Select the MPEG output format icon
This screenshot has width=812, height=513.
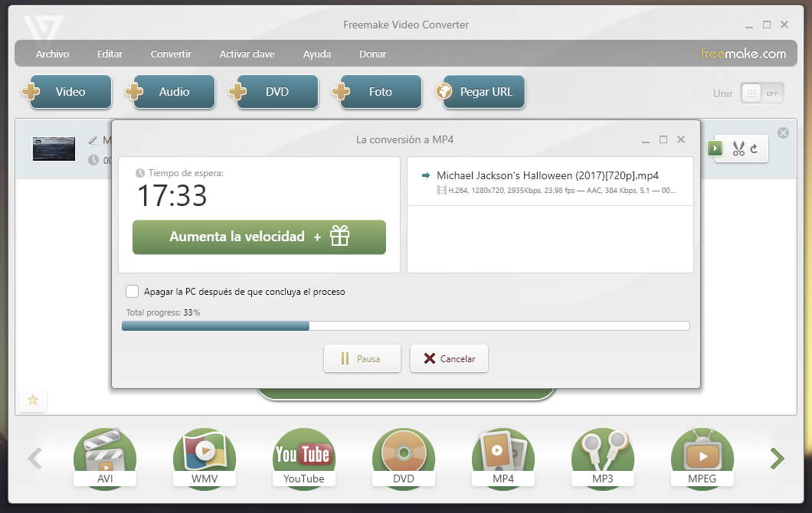tap(702, 458)
